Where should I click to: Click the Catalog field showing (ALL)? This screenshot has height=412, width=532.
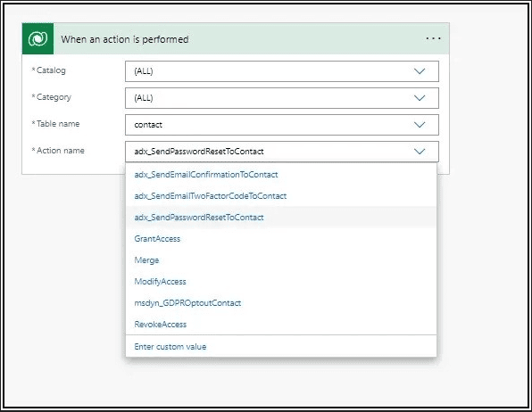[x=281, y=71]
